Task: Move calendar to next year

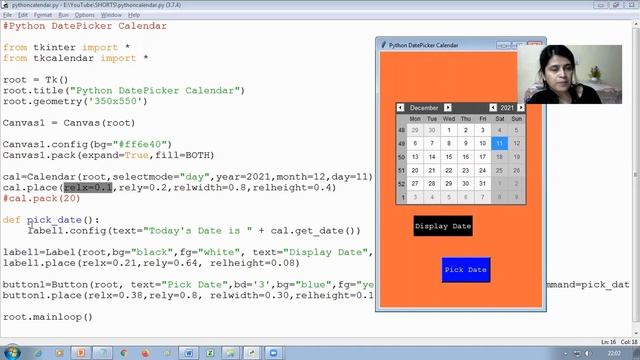Action: coord(521,108)
